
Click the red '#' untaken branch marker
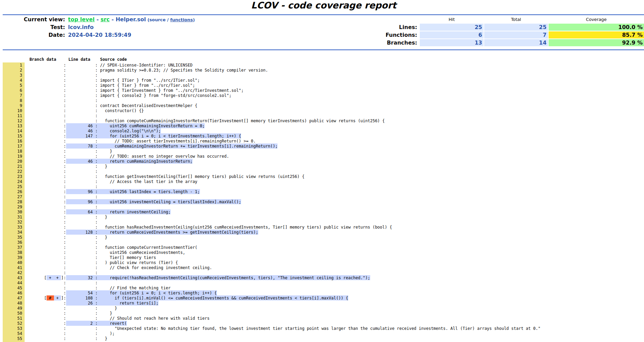click(50, 298)
